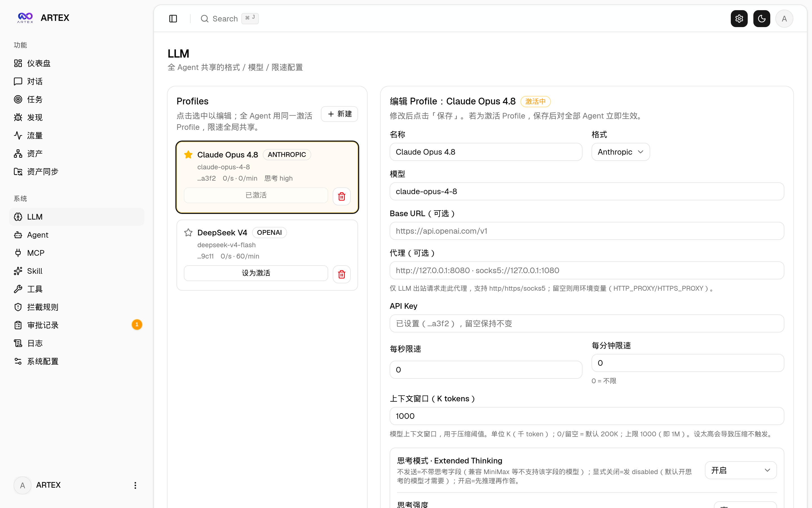This screenshot has height=508, width=812.
Task: Click the 日志 log scroll icon
Action: 18,343
